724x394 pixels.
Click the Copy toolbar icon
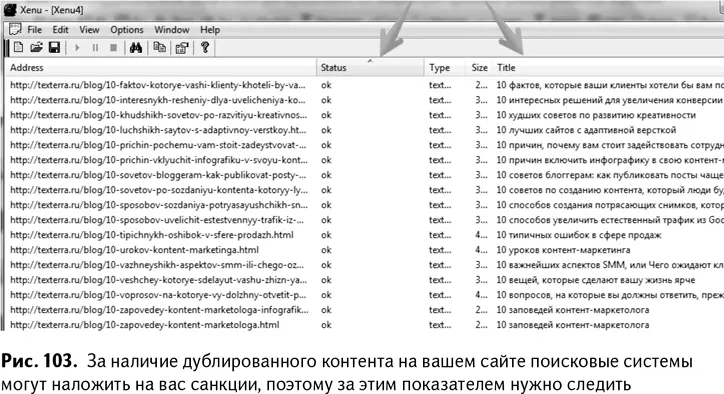tap(160, 48)
